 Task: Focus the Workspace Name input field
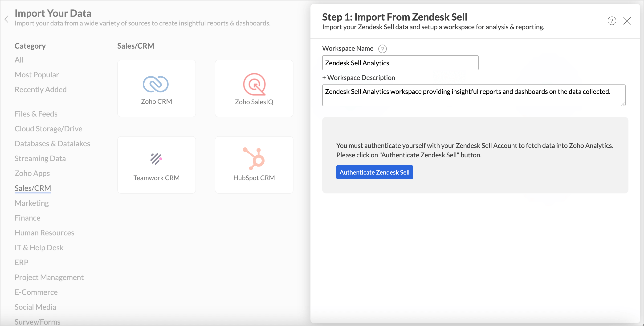(400, 63)
